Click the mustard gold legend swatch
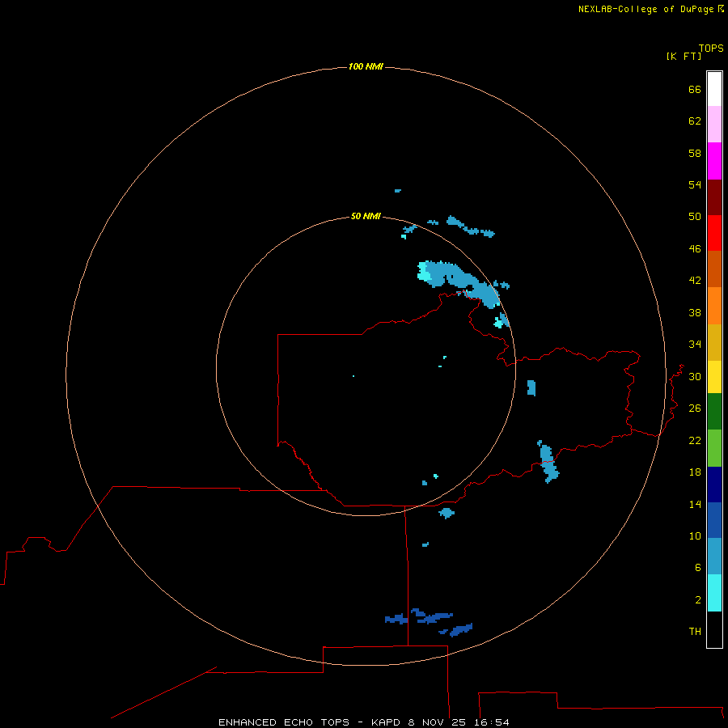The height and width of the screenshot is (728, 728). coord(714,342)
